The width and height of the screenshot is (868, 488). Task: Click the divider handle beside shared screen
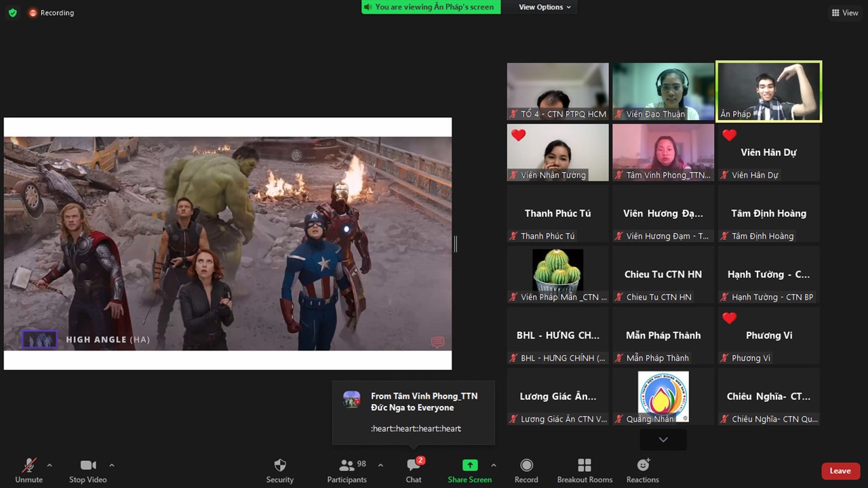point(456,244)
